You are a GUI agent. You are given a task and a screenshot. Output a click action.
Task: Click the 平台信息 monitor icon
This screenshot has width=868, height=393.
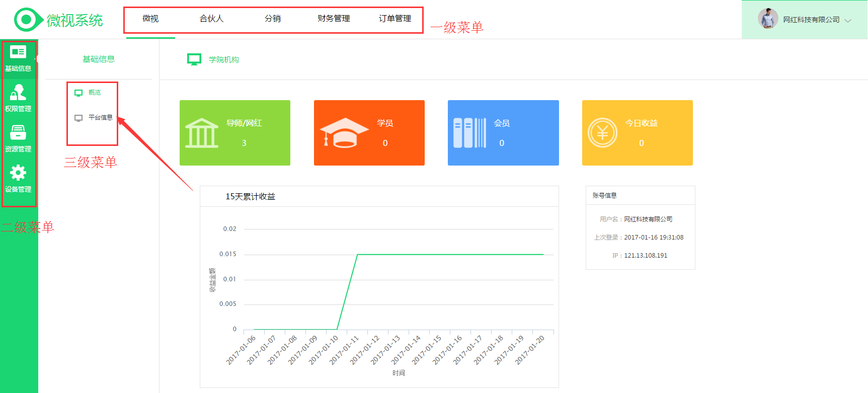click(78, 118)
